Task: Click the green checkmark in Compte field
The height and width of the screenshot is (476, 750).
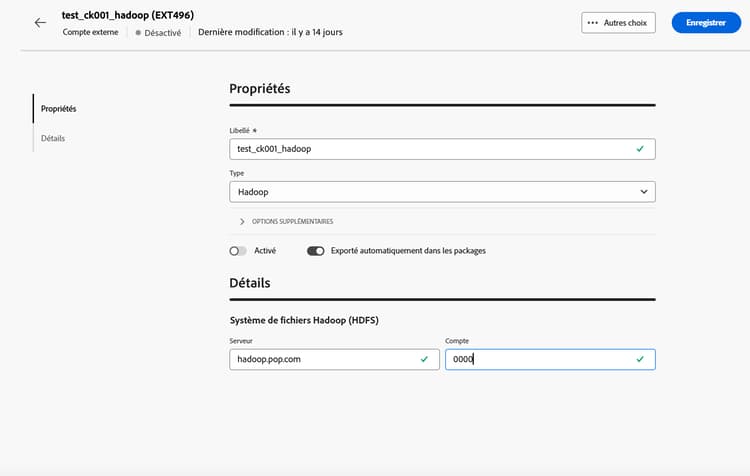Action: [640, 359]
